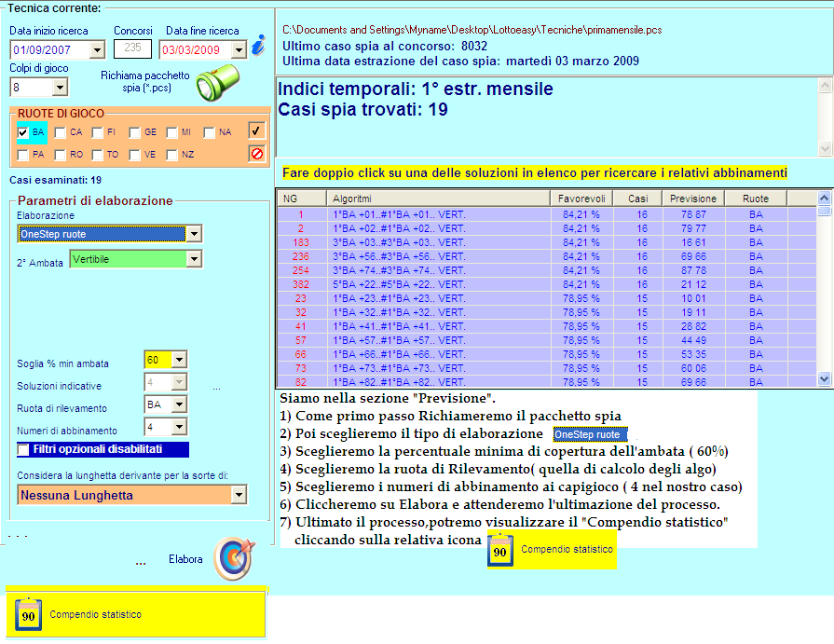Click prevision cell '78 87'
Viewport: 834px width, 644px height.
(693, 215)
